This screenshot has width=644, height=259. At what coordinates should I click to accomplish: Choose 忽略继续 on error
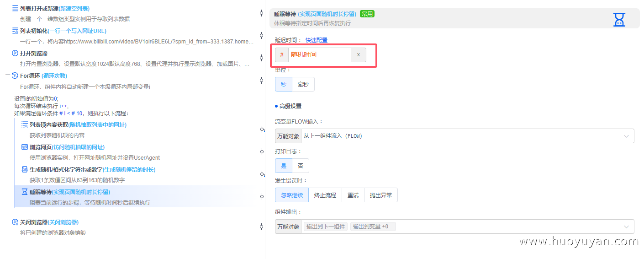click(292, 195)
